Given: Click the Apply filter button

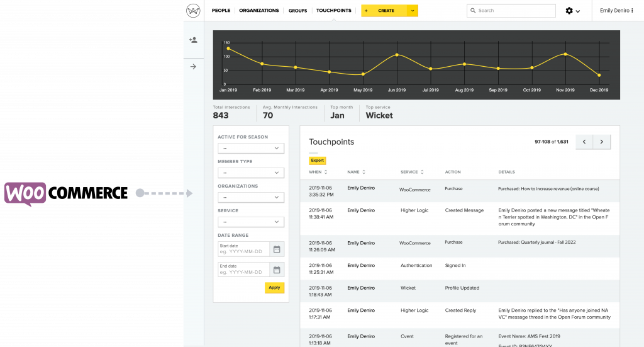Looking at the screenshot, I should pyautogui.click(x=274, y=287).
